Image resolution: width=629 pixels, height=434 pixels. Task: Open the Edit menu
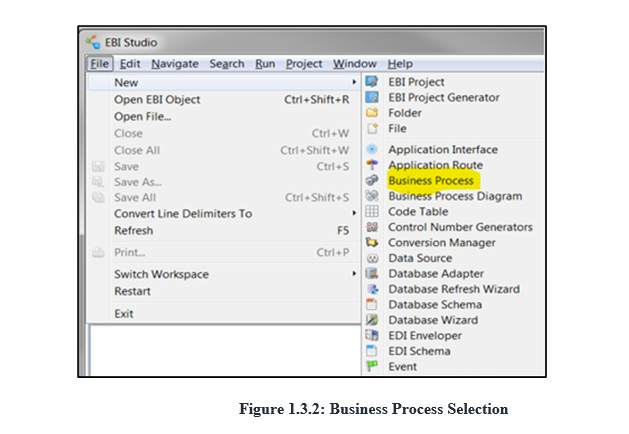(x=130, y=63)
